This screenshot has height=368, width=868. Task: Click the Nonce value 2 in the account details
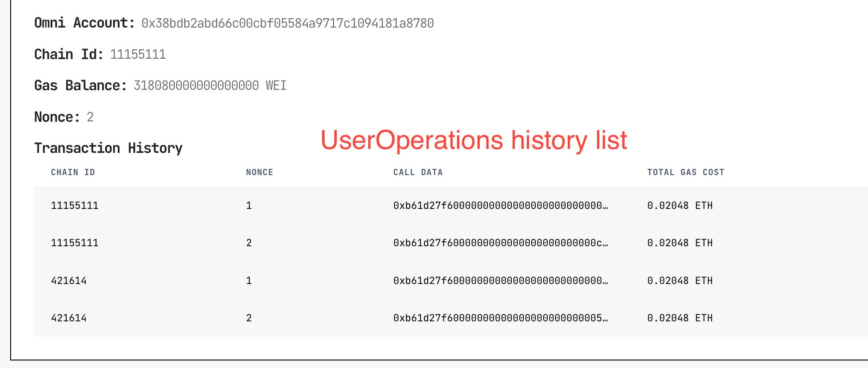(90, 117)
